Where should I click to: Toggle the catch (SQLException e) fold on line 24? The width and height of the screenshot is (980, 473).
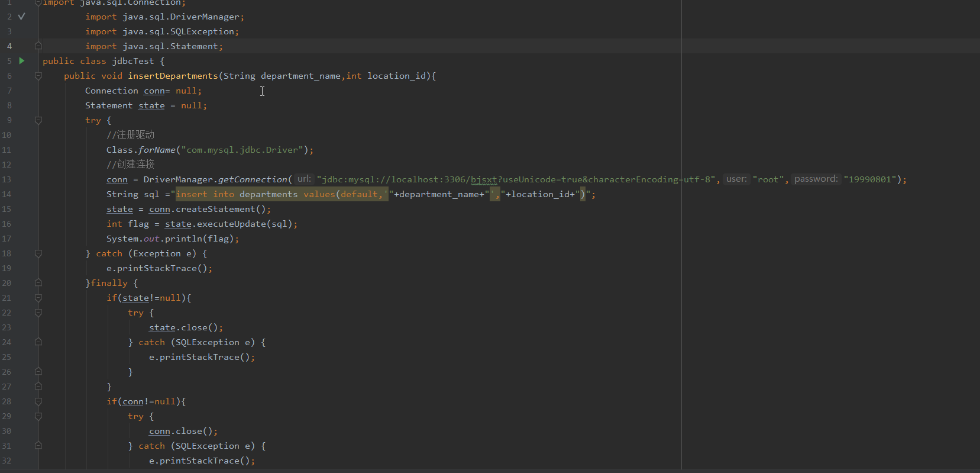38,342
